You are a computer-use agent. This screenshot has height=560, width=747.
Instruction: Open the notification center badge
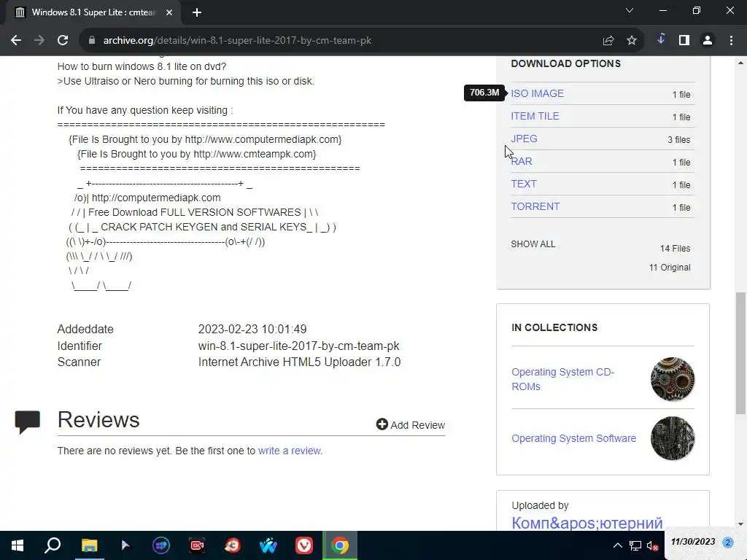click(x=727, y=542)
